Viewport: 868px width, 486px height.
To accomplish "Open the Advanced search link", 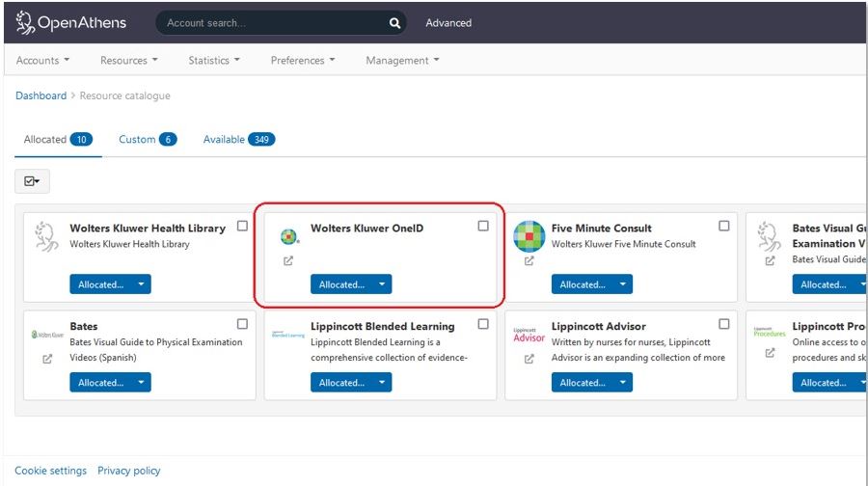I will [x=448, y=23].
